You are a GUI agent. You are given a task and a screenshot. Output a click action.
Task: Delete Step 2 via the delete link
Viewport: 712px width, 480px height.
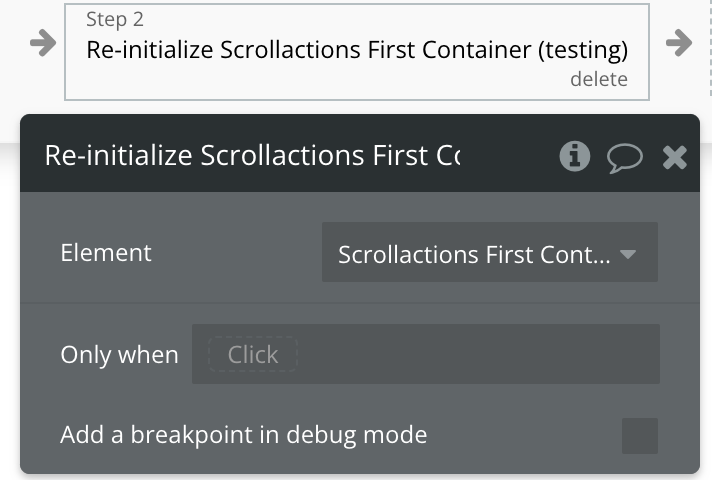(x=598, y=79)
